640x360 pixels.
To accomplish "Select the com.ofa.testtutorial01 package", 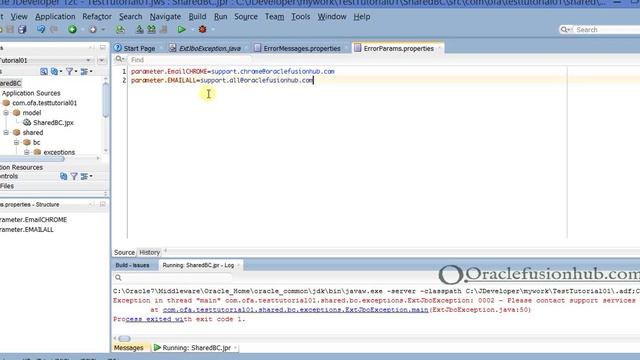I will coord(44,103).
